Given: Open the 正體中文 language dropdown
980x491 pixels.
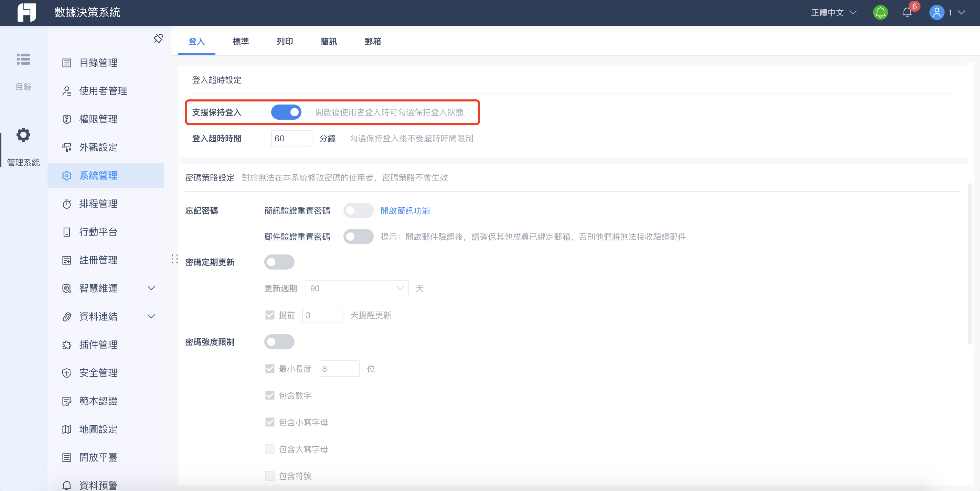Looking at the screenshot, I should click(834, 12).
